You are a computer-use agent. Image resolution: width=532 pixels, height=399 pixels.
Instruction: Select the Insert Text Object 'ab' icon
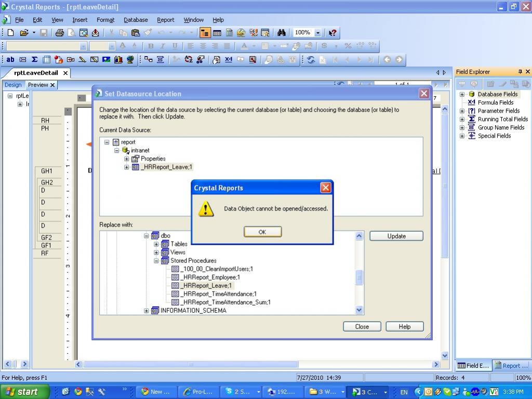point(10,59)
